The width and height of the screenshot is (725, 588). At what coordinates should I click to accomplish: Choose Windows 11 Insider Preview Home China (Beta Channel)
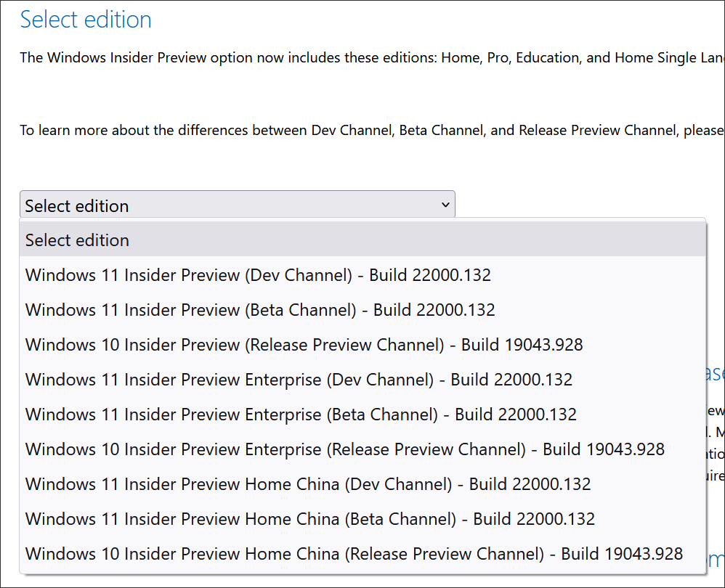tap(362, 519)
